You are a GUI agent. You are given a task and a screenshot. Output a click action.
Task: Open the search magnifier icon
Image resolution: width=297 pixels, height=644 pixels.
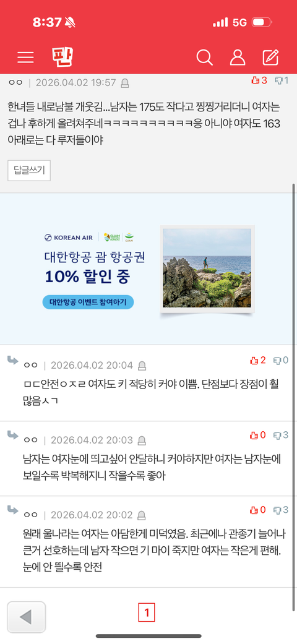(204, 57)
